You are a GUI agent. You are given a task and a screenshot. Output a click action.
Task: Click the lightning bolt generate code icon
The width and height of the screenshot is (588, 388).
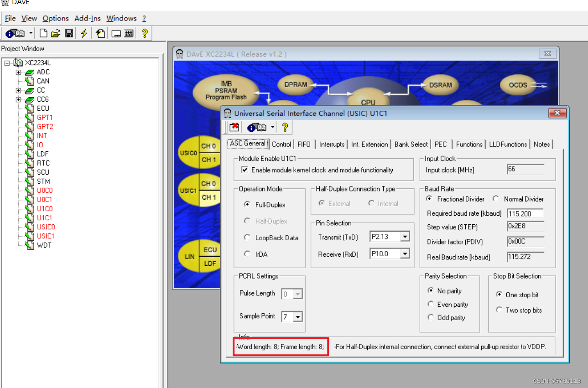coord(84,33)
